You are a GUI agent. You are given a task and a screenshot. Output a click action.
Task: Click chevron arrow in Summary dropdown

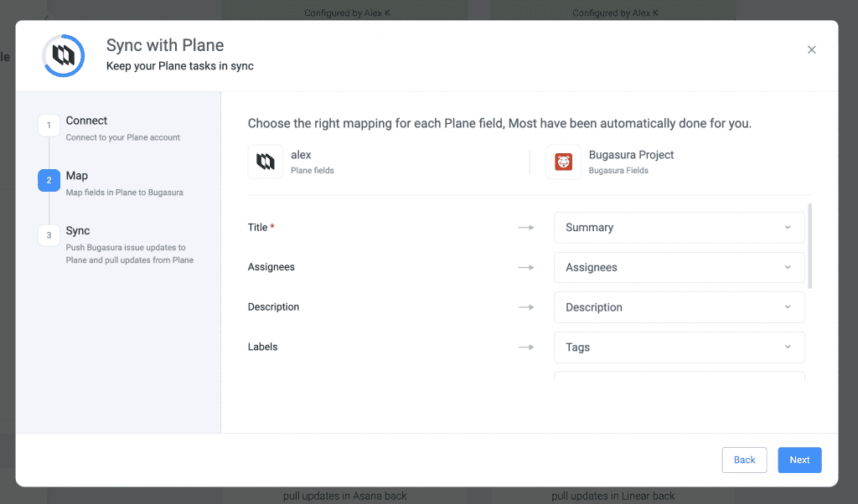coord(788,228)
